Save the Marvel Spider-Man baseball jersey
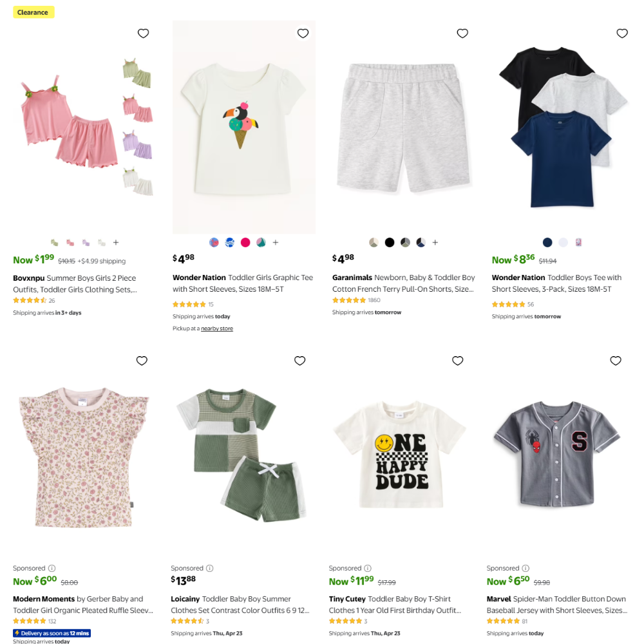Screen dimensions: 644x644 [x=615, y=361]
